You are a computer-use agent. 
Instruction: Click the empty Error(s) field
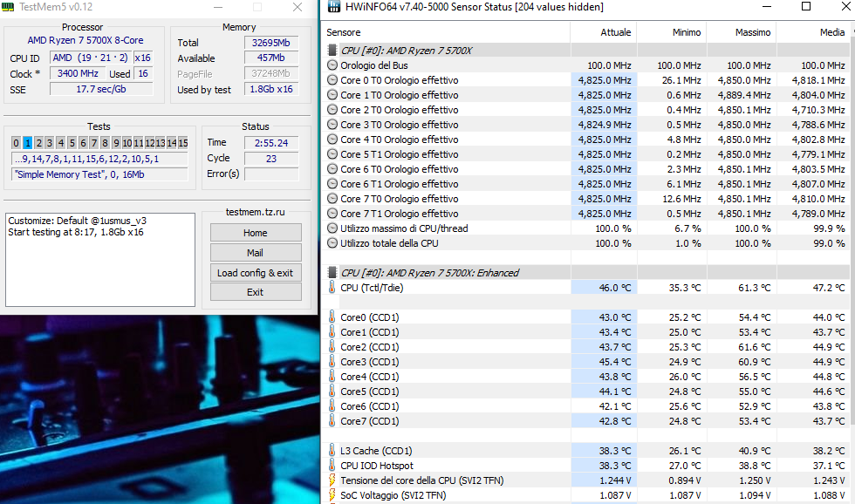(271, 174)
